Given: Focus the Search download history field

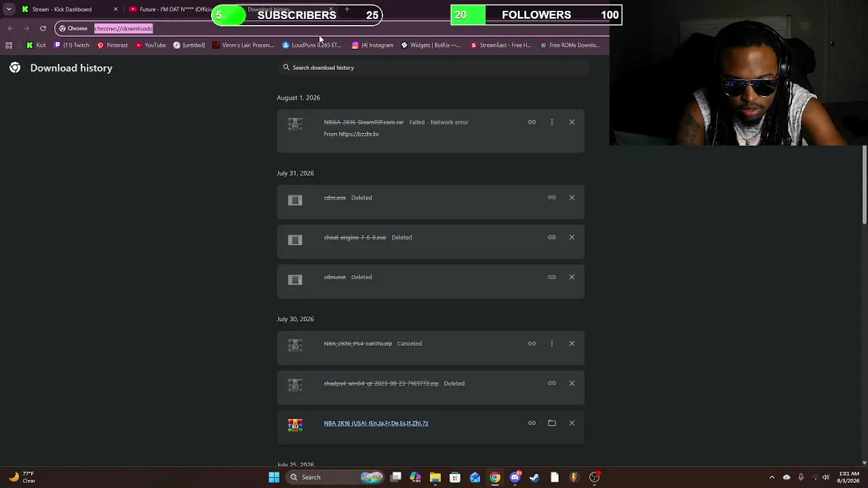Looking at the screenshot, I should click(434, 68).
